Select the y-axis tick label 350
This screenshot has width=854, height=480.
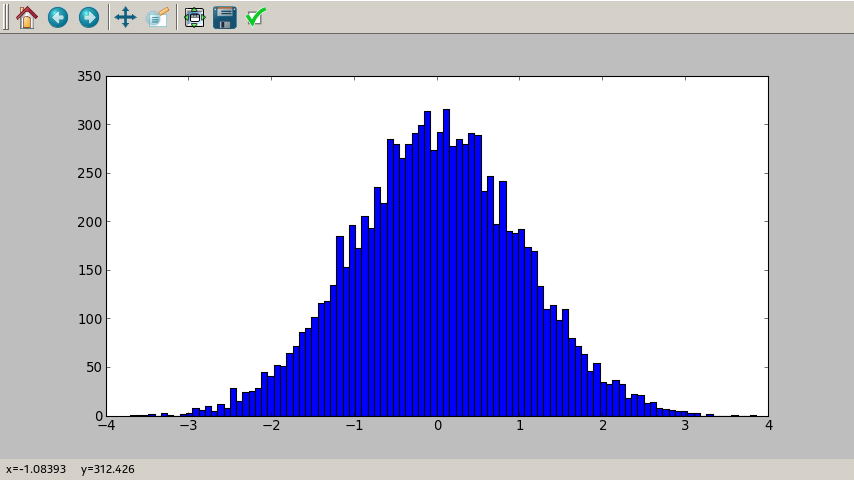point(89,77)
